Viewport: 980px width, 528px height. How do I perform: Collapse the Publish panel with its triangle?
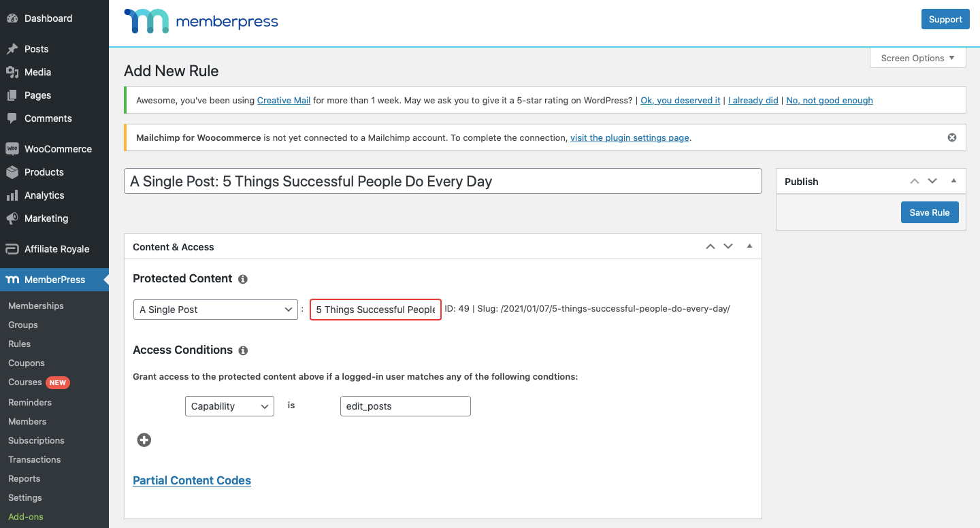point(953,181)
